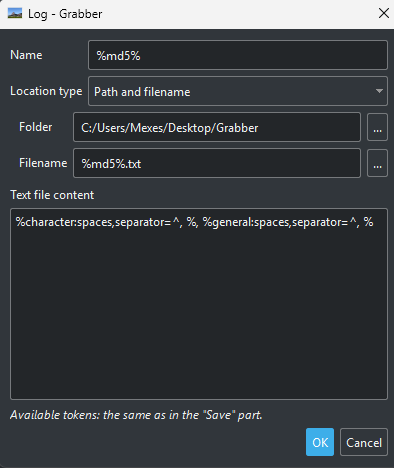Image resolution: width=394 pixels, height=468 pixels.
Task: Click the Grabber app icon in title bar
Action: 15,14
